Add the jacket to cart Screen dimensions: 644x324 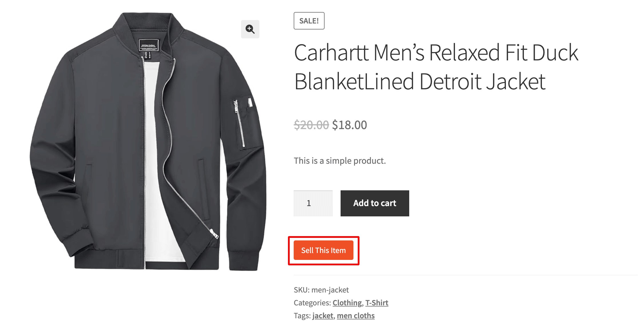(375, 203)
